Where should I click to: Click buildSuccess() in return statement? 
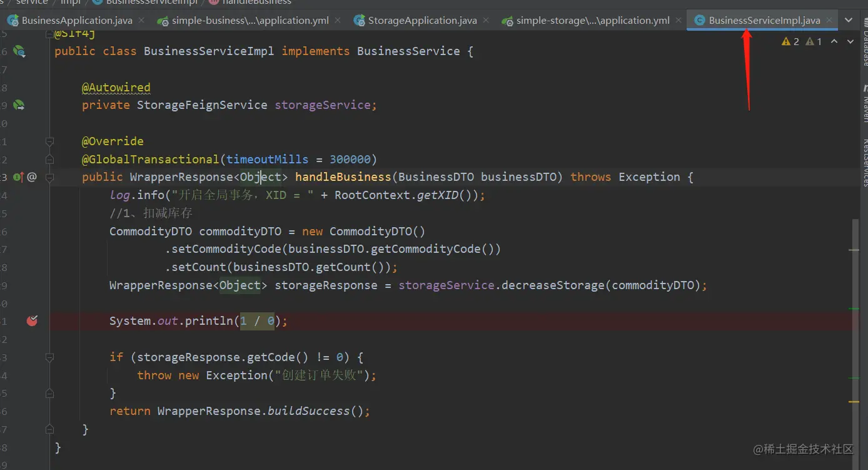tap(315, 411)
